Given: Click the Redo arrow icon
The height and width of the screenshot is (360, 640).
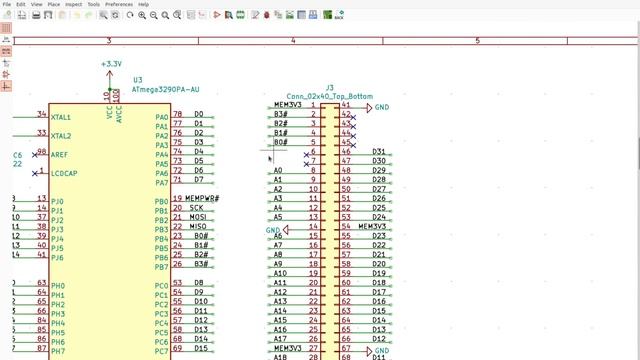Looking at the screenshot, I should pos(88,15).
